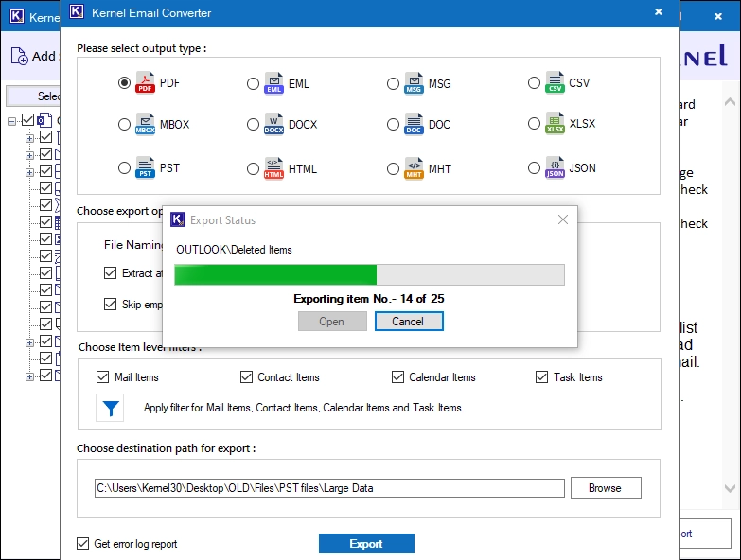Click the Browse button for destination
This screenshot has height=560, width=741.
[606, 487]
